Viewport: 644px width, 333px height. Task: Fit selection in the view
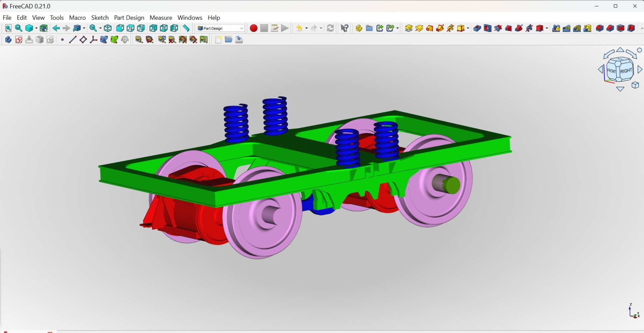click(x=19, y=28)
